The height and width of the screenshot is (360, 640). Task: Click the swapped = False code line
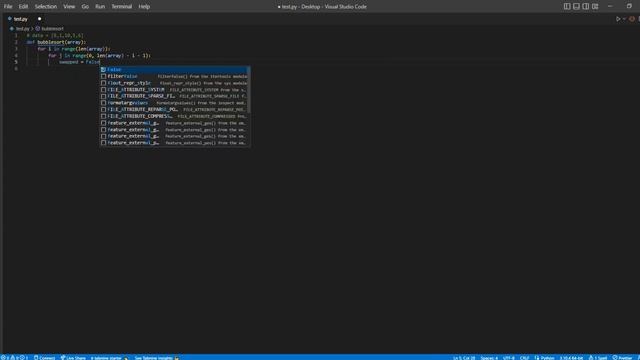pyautogui.click(x=80, y=62)
